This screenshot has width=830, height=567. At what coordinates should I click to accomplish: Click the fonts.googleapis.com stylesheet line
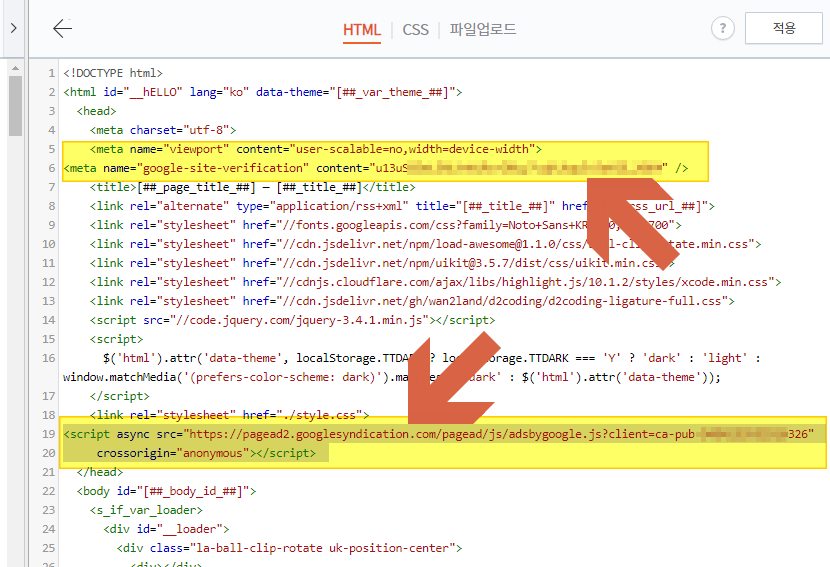(x=385, y=226)
